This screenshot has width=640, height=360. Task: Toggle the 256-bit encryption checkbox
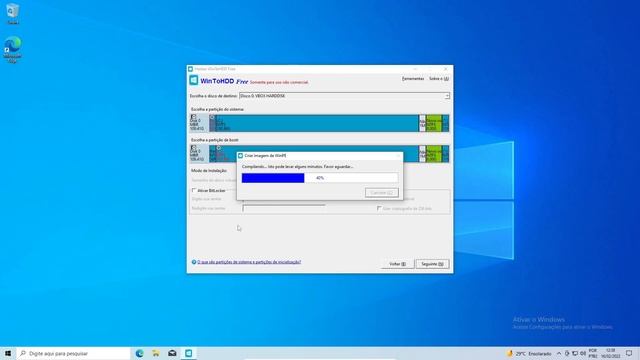click(x=379, y=208)
